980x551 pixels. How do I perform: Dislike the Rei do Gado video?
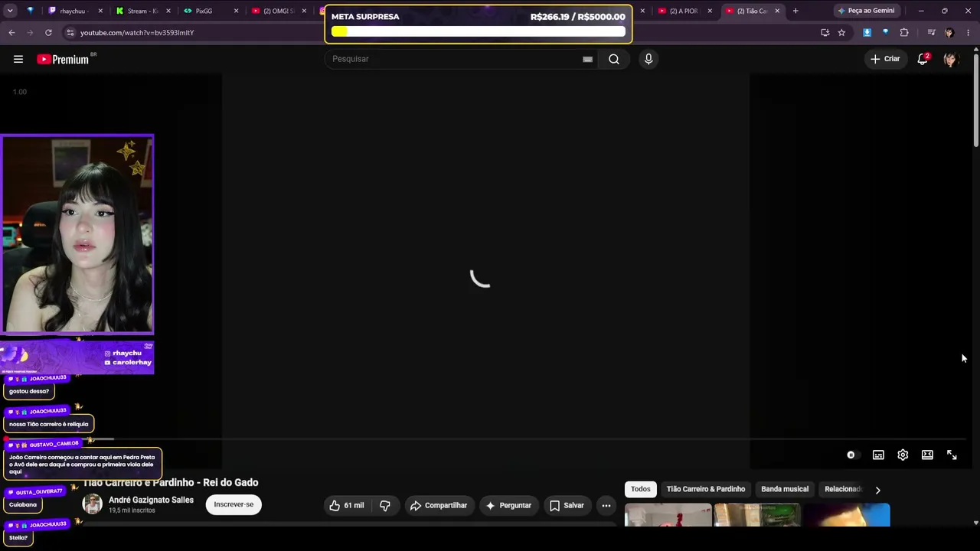pos(385,505)
